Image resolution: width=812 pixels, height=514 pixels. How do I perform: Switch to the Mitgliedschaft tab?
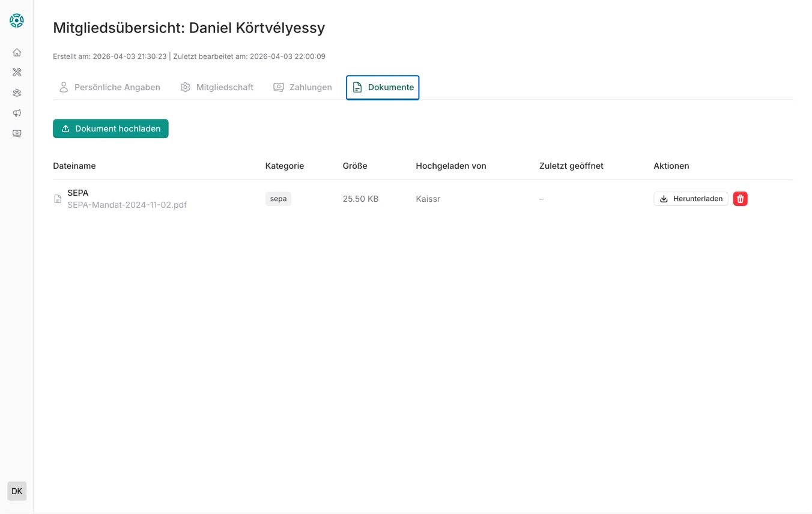pos(217,87)
